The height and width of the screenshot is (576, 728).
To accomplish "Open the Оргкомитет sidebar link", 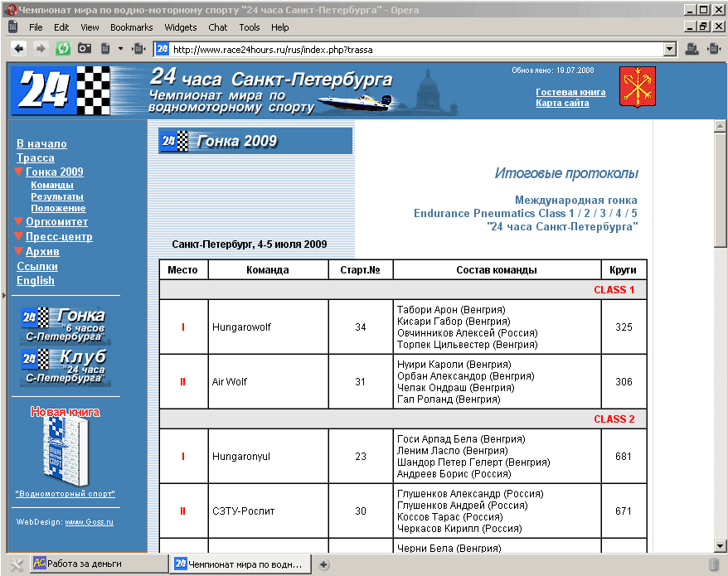I will [x=56, y=222].
